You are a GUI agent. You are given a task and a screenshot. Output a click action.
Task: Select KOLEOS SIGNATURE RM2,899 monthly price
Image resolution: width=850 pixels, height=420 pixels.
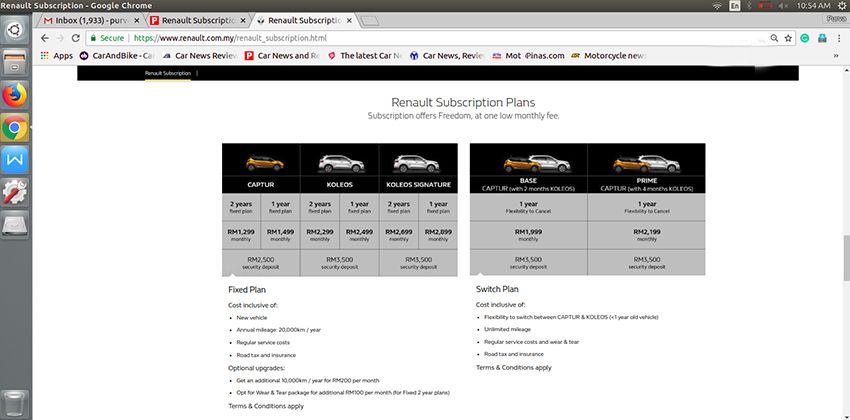(x=438, y=235)
